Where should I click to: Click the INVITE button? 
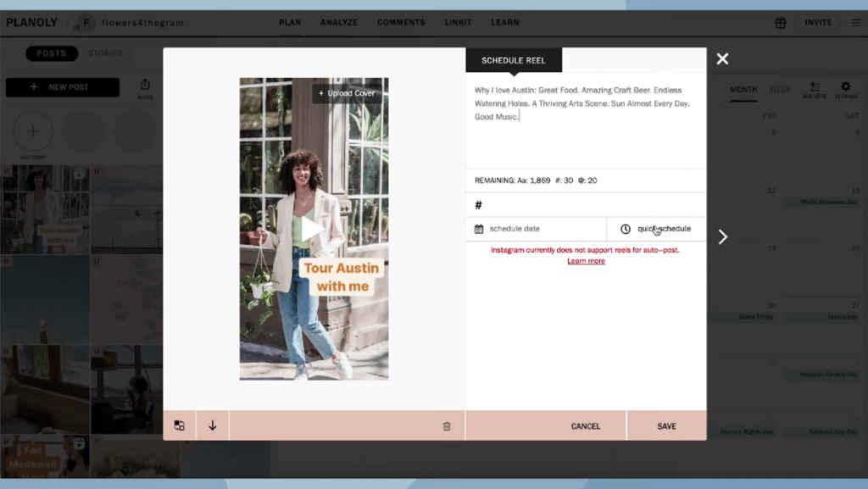818,23
